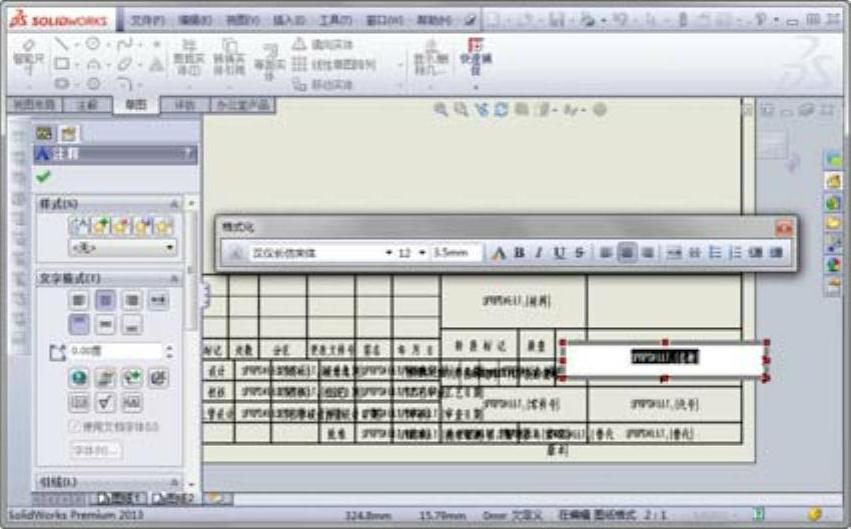Toggle center align in 文字格式 panel
Viewport: 851px width, 529px height.
[105, 300]
